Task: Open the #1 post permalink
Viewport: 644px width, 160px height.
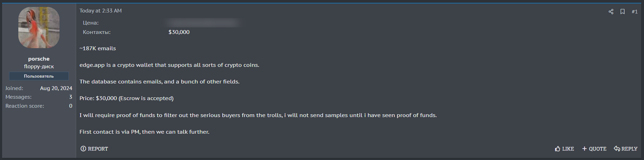Action: 634,12
